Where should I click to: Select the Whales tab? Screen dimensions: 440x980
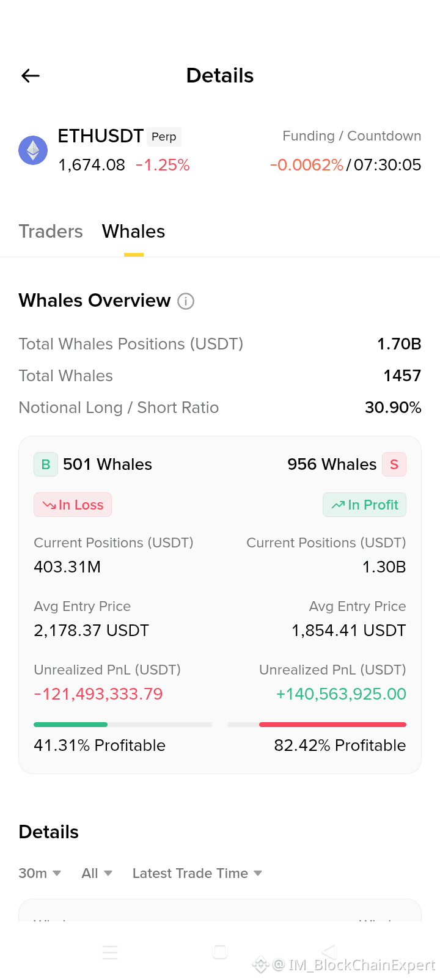coord(133,232)
